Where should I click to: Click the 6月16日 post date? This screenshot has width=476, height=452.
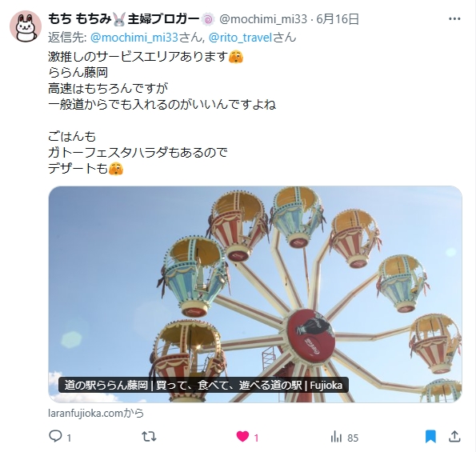point(338,19)
